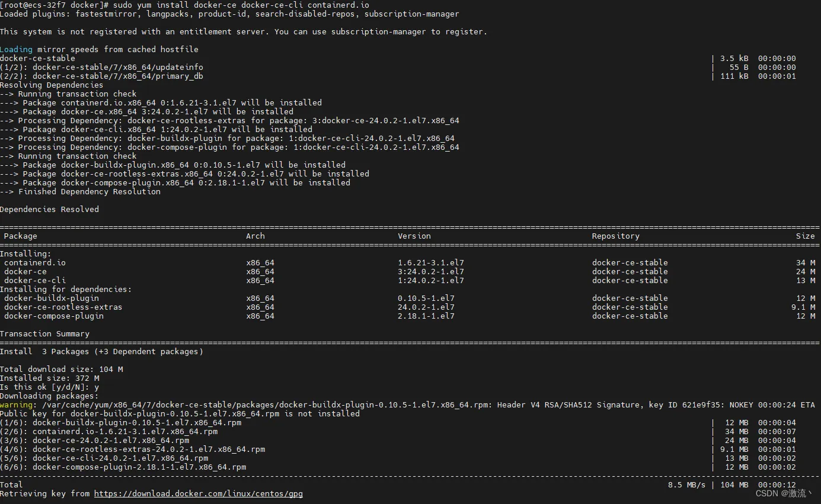Click the Arch column header
The width and height of the screenshot is (821, 504).
(x=255, y=236)
